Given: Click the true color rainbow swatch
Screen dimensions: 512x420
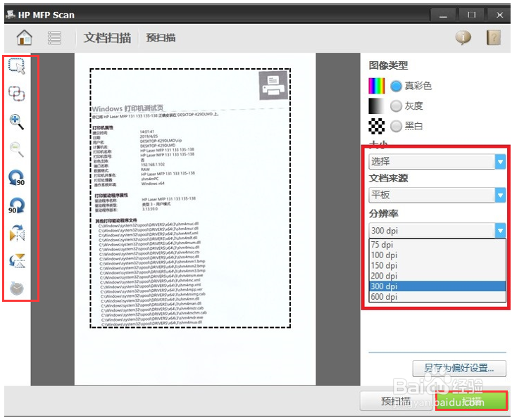Looking at the screenshot, I should coord(377,86).
